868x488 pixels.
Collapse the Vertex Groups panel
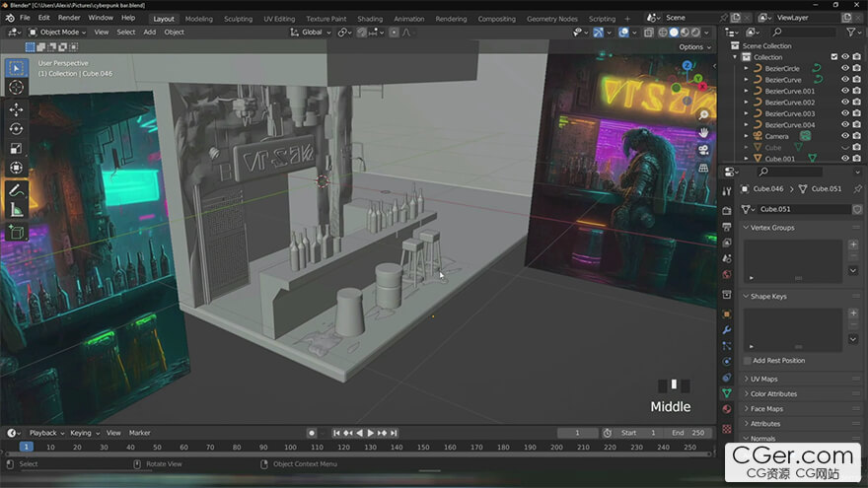771,228
